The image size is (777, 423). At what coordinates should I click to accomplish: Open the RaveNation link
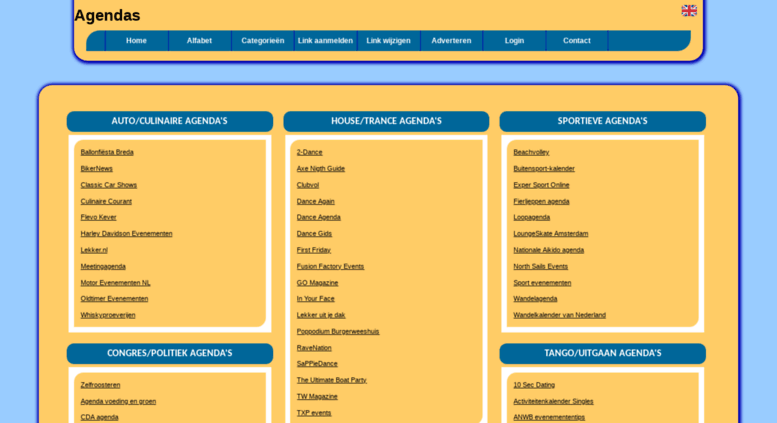pyautogui.click(x=314, y=347)
